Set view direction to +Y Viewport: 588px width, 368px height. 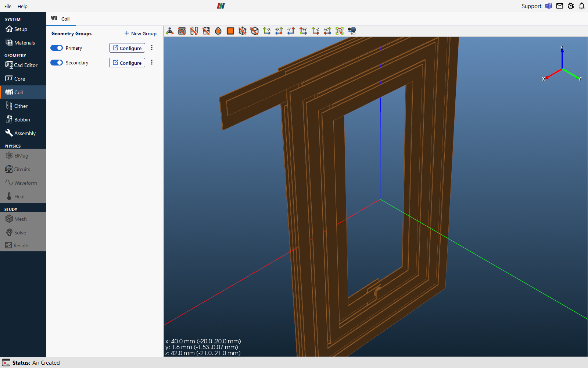click(x=303, y=31)
